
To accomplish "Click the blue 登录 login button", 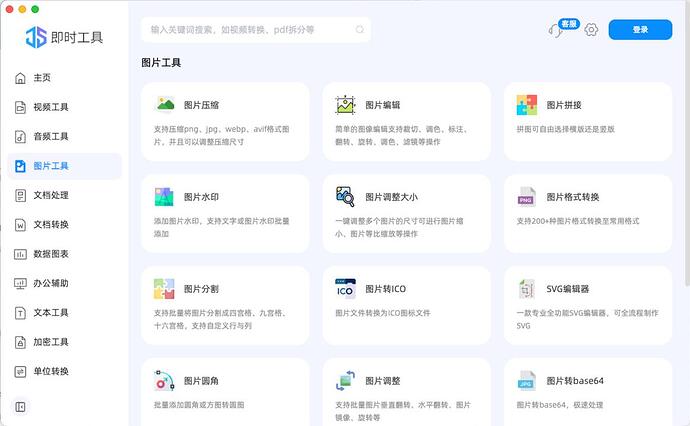I will click(x=640, y=30).
